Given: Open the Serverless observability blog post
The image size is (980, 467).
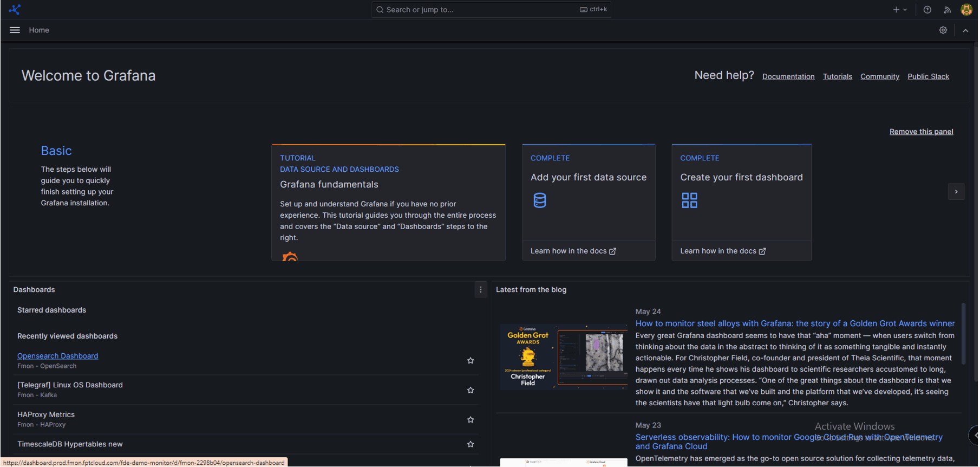Looking at the screenshot, I should click(789, 442).
